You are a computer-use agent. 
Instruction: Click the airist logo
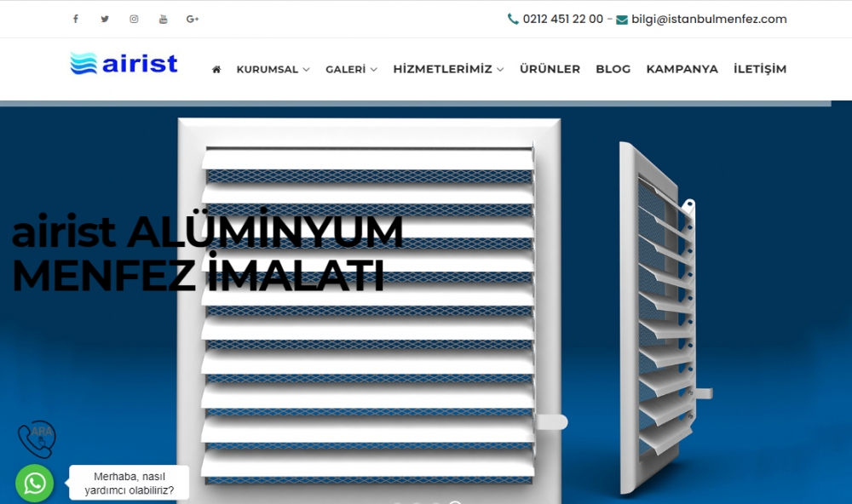coord(124,64)
